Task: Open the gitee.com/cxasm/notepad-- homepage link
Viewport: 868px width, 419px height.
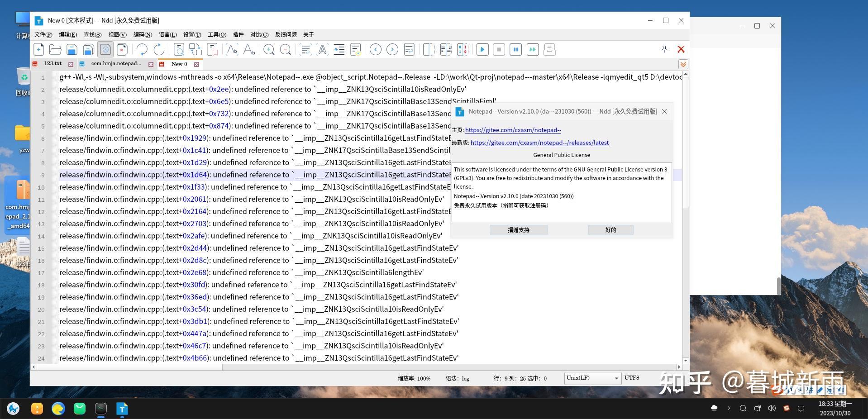Action: coord(513,130)
